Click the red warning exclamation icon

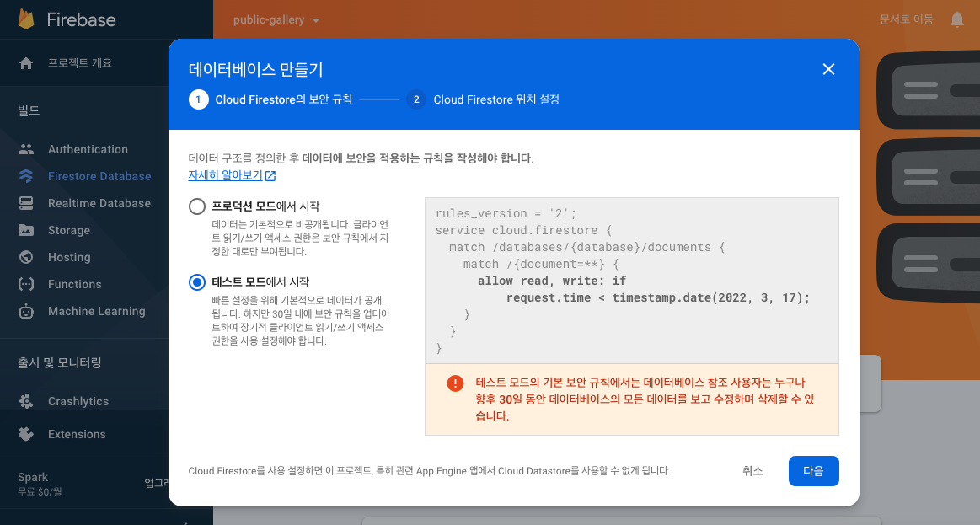tap(456, 383)
